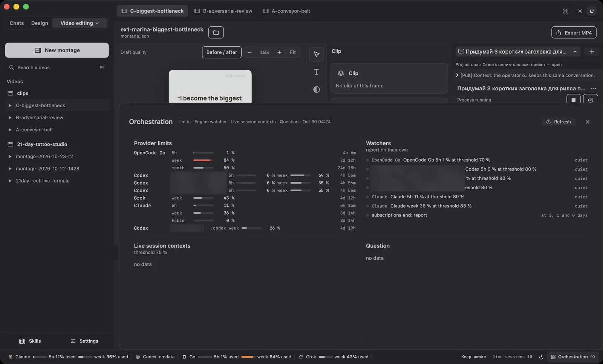Focus the Search videos field
Image resolution: width=603 pixels, height=364 pixels.
tap(57, 67)
